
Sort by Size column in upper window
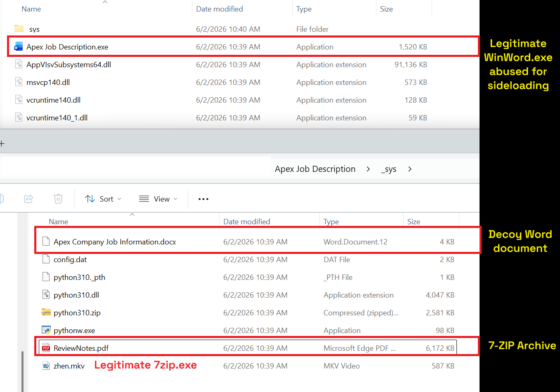pyautogui.click(x=387, y=9)
